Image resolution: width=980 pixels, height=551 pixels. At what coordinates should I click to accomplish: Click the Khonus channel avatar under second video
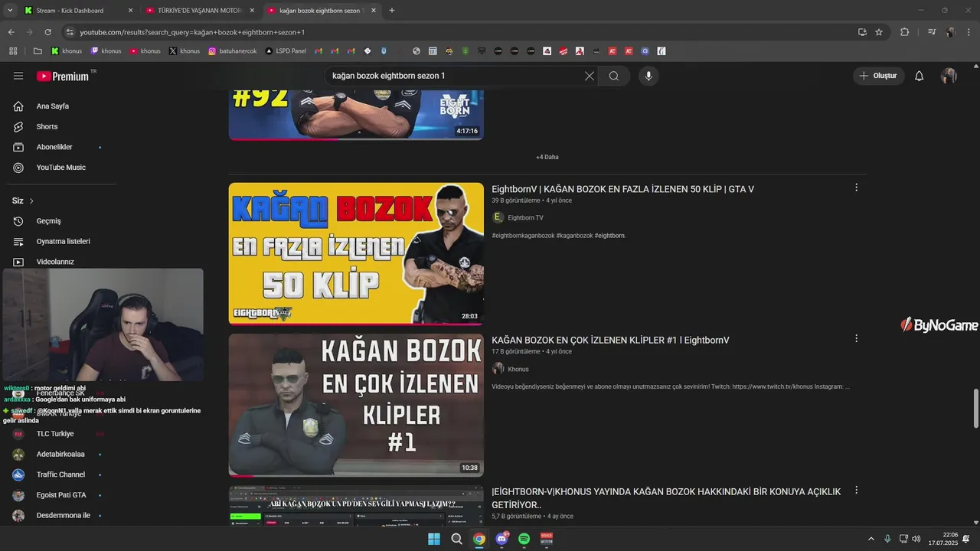click(498, 369)
